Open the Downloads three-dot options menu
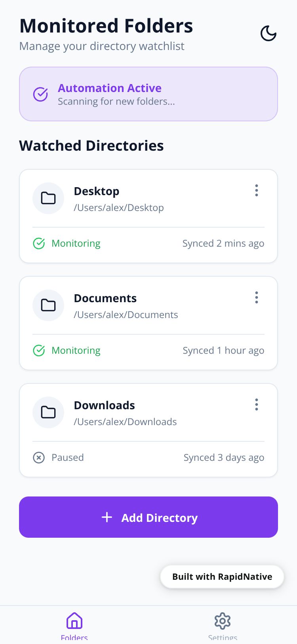Viewport: 297px width, 644px height. pyautogui.click(x=257, y=405)
